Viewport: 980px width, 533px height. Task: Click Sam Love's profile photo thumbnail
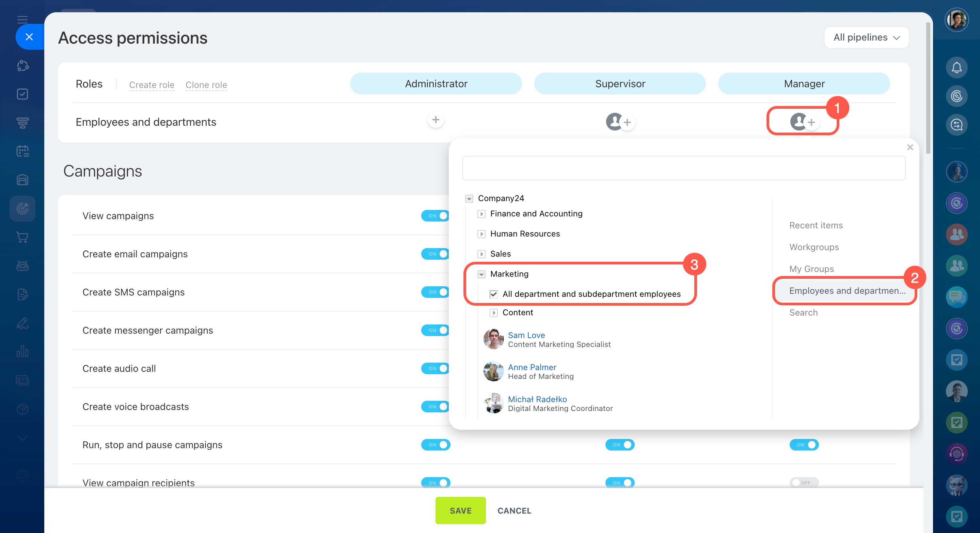(x=493, y=339)
